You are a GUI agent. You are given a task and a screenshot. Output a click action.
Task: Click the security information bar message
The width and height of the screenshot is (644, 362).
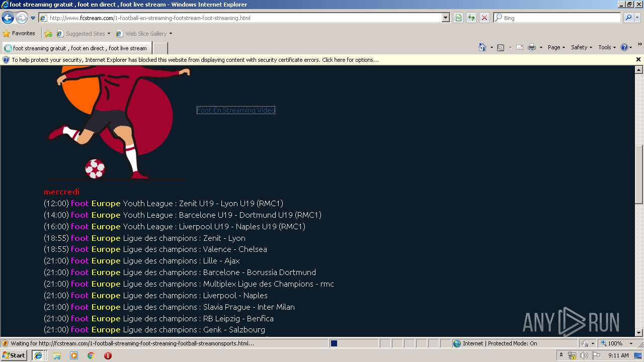click(195, 60)
